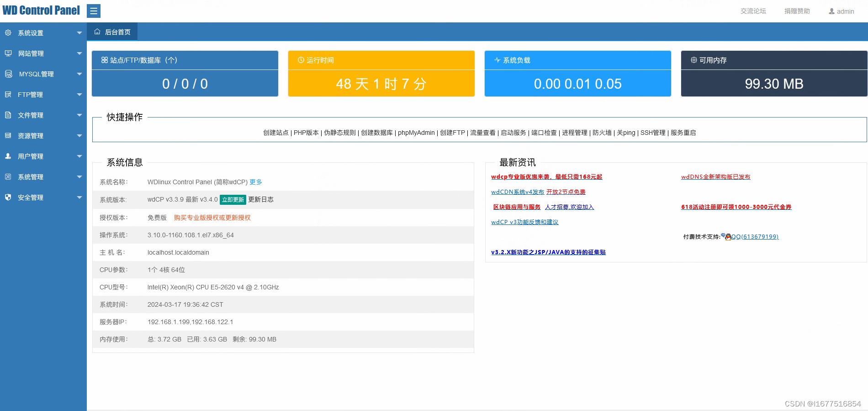The height and width of the screenshot is (411, 868).
Task: Click 启动服务 quick action
Action: (513, 133)
